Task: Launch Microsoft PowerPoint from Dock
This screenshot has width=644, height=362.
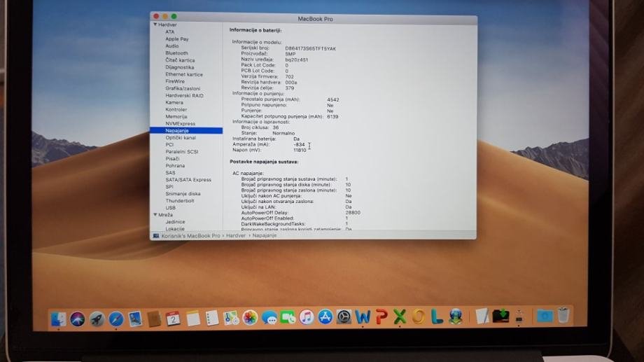Action: (381, 316)
